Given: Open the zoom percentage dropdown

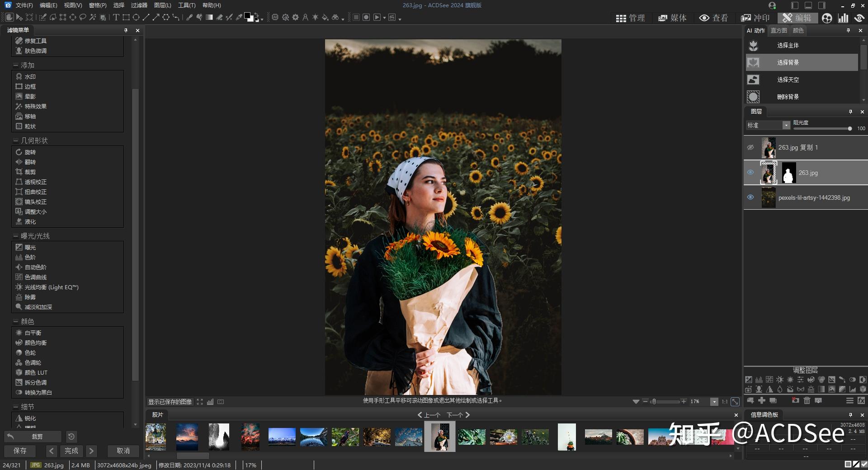Looking at the screenshot, I should click(x=714, y=402).
